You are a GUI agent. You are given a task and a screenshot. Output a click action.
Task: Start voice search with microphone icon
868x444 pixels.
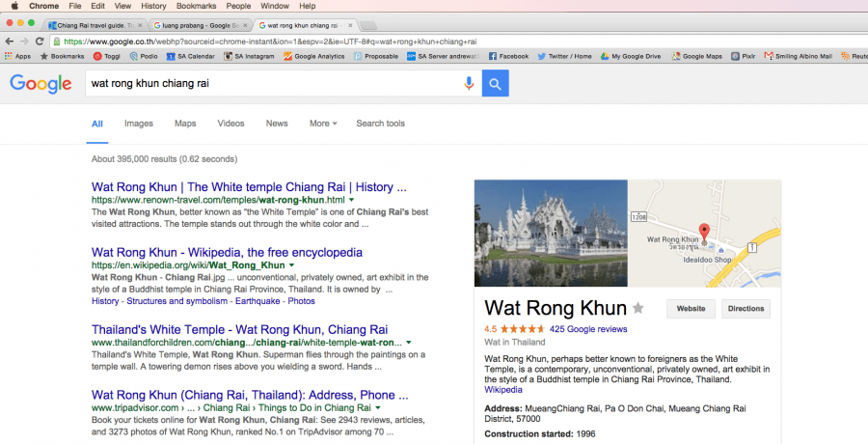coord(469,84)
